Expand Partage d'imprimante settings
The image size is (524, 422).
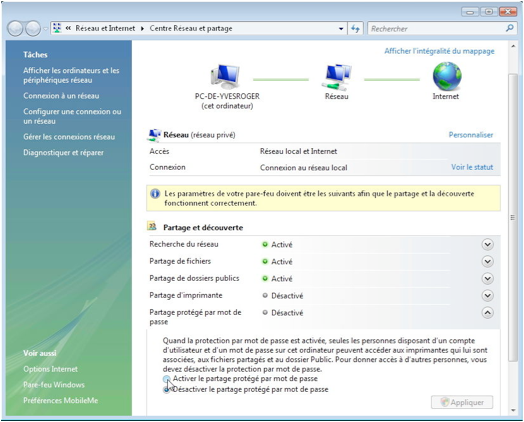488,296
